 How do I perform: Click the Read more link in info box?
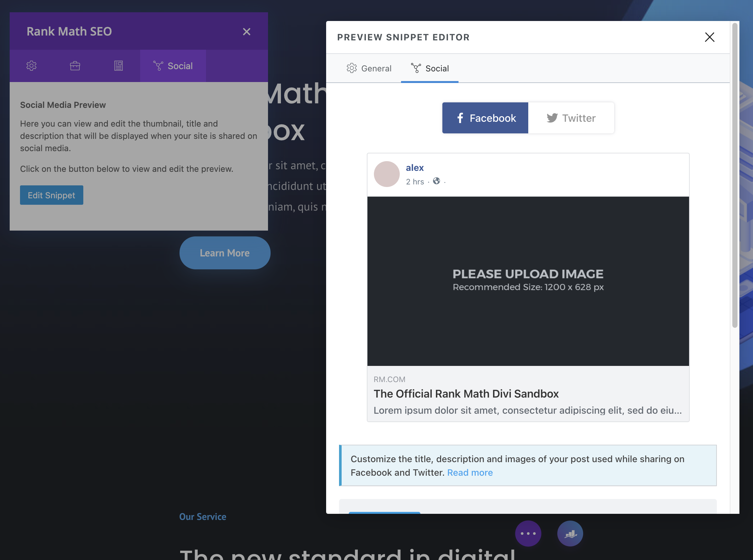[x=469, y=472]
